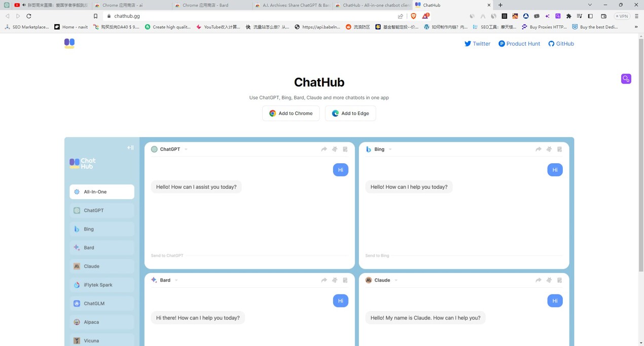Viewport: 644px width, 346px height.
Task: Click the share icon in ChatGPT panel
Action: click(324, 149)
